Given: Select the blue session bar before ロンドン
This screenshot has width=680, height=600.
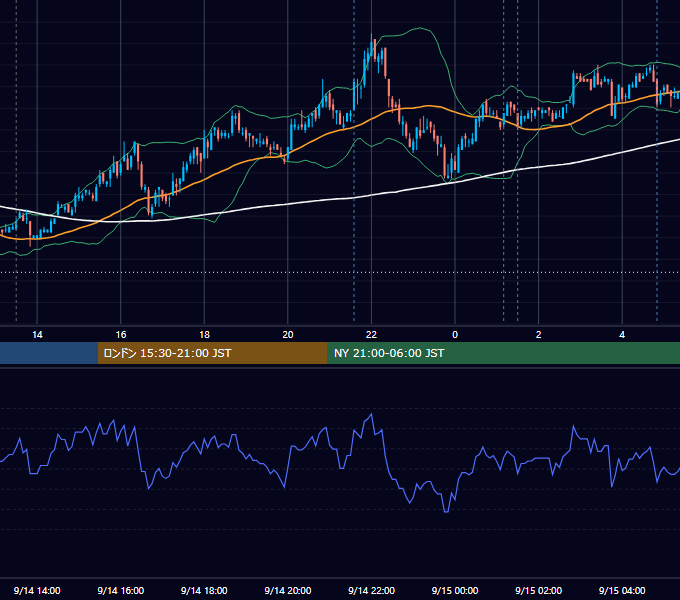Looking at the screenshot, I should pos(49,353).
